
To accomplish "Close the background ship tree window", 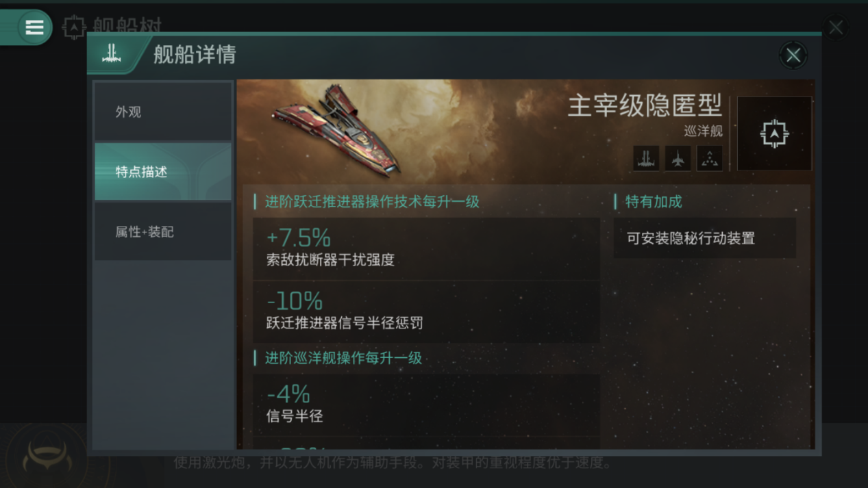I will [x=836, y=27].
